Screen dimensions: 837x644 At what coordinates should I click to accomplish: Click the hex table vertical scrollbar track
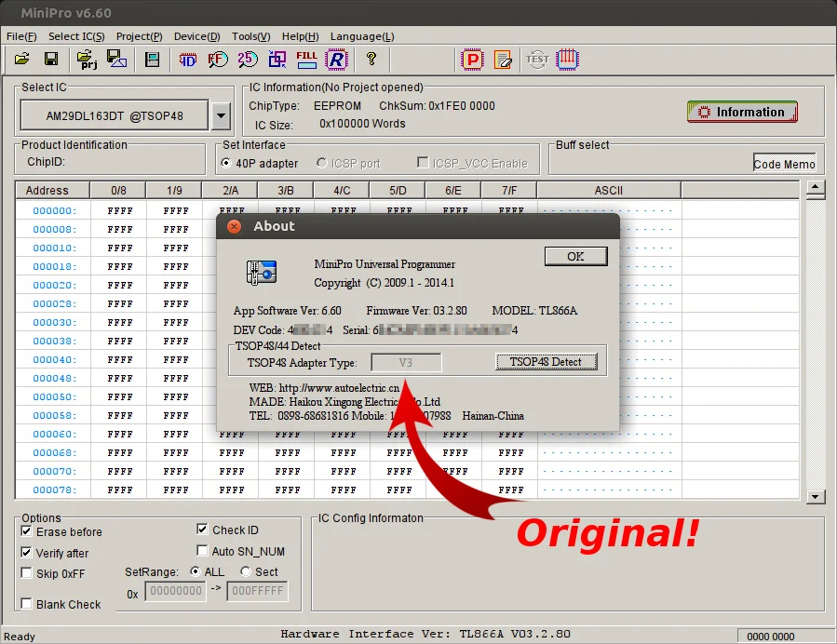coord(815,344)
